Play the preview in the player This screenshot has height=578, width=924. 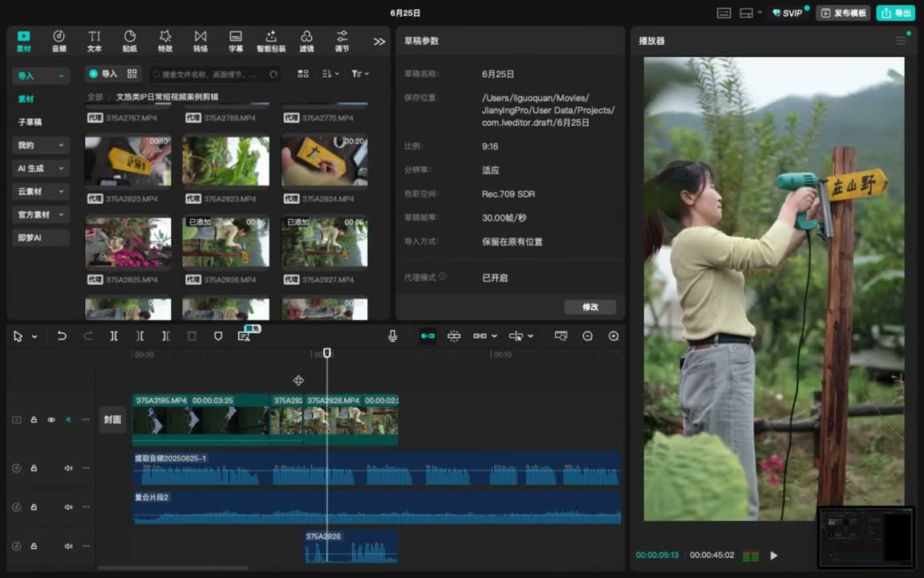click(774, 555)
